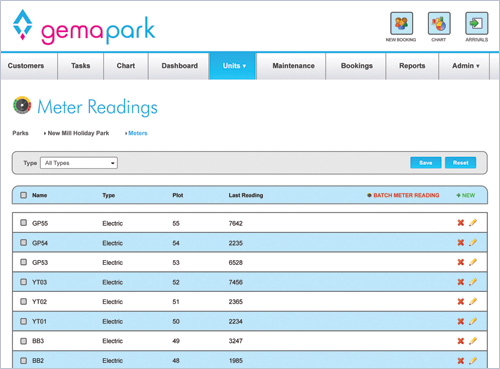Open the Arrivals icon

pyautogui.click(x=477, y=23)
